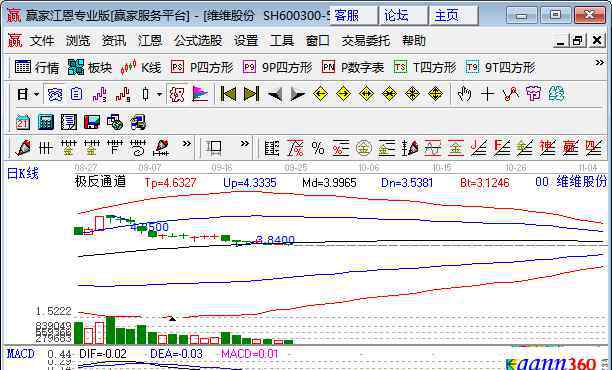Open the 行情 quotes view
Viewport: 612px width, 370px height.
click(x=37, y=68)
